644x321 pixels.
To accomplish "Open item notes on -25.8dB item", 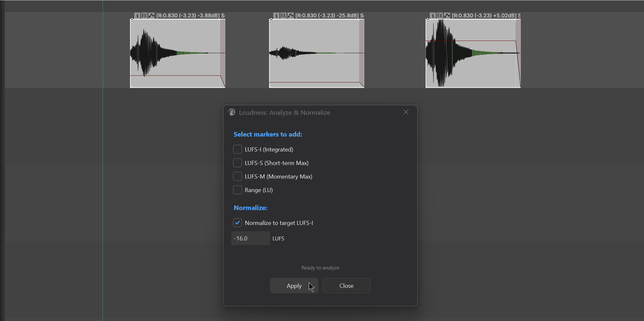I will tap(277, 15).
